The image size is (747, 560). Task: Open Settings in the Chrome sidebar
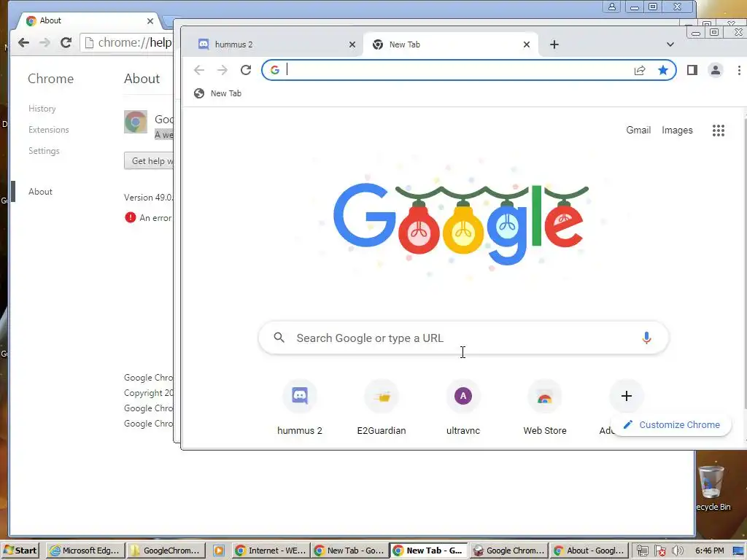44,151
